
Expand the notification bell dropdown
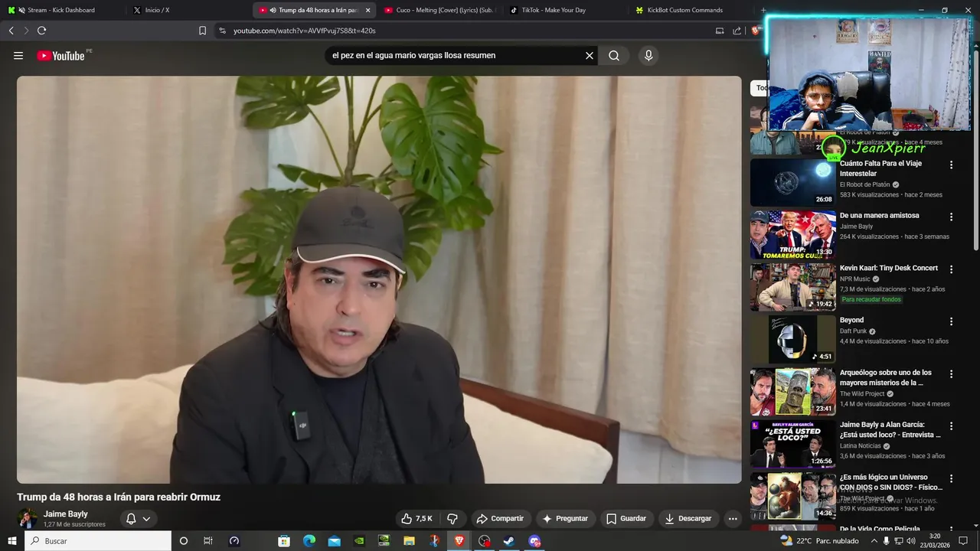click(x=139, y=519)
